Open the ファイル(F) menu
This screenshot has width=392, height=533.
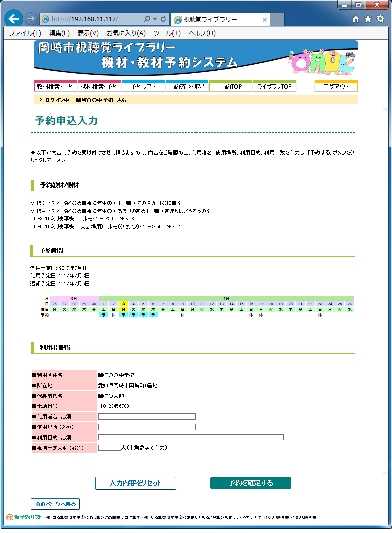click(x=25, y=33)
